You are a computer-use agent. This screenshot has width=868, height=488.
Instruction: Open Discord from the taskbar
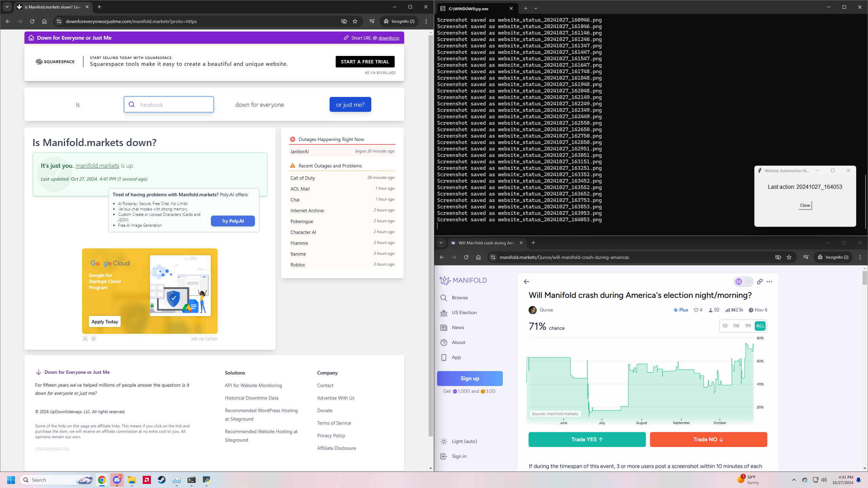click(117, 480)
